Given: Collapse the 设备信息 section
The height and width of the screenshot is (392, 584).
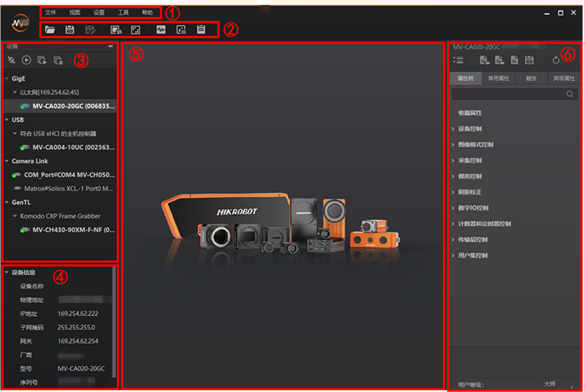Looking at the screenshot, I should pyautogui.click(x=7, y=272).
